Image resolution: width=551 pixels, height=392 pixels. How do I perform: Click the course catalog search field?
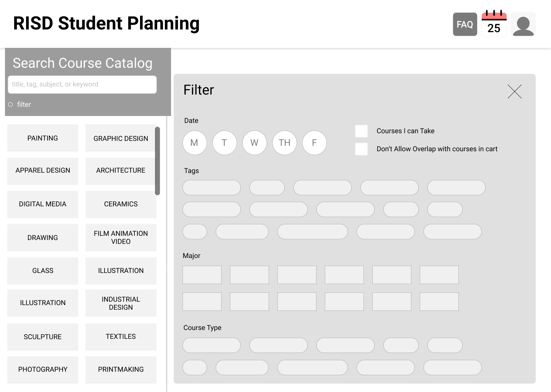tap(82, 84)
